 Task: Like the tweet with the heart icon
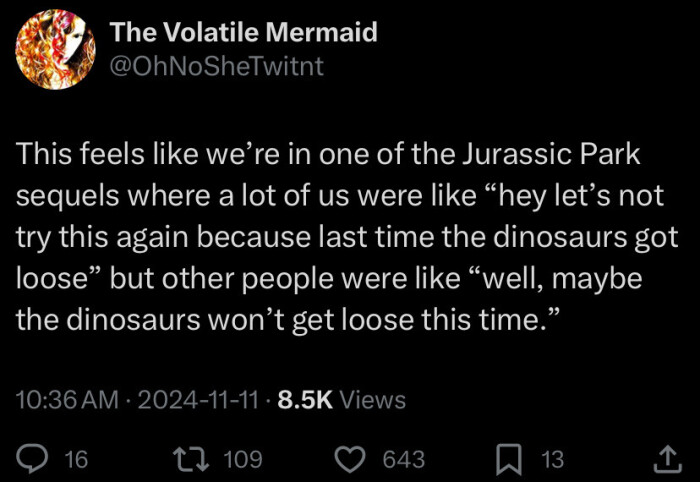[x=350, y=459]
